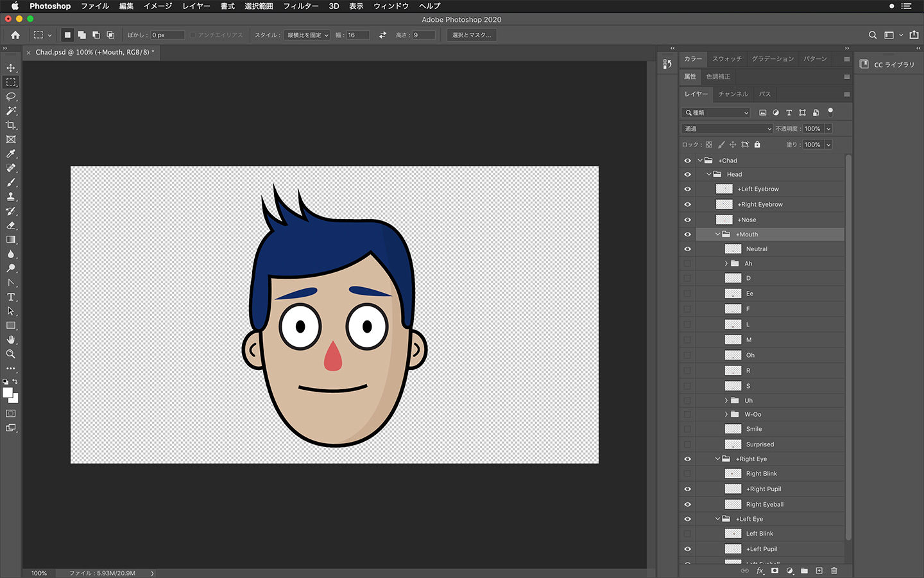Hide the +Nose layer

coord(687,220)
